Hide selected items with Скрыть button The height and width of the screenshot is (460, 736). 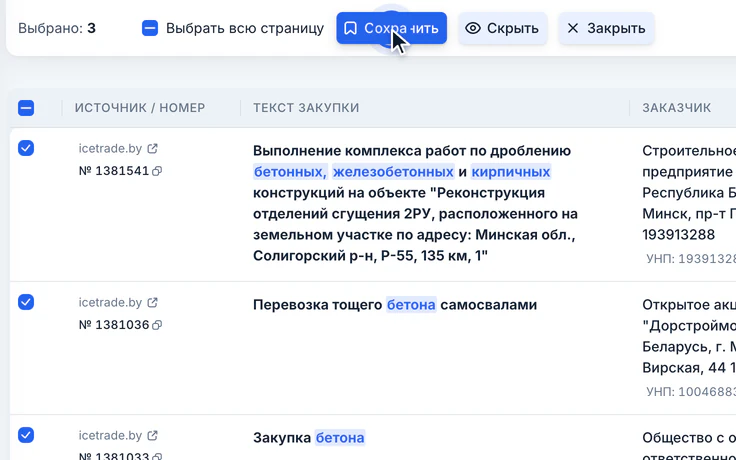click(x=503, y=28)
